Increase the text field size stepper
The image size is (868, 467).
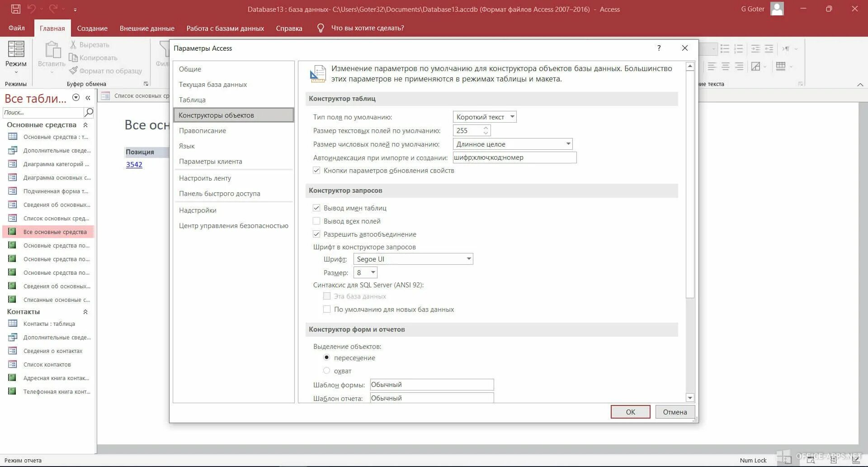(486, 128)
